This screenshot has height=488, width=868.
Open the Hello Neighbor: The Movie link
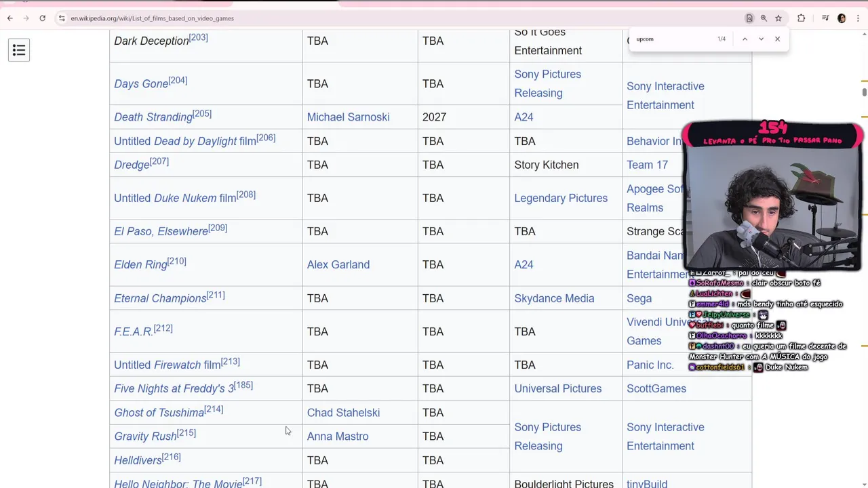[178, 483]
